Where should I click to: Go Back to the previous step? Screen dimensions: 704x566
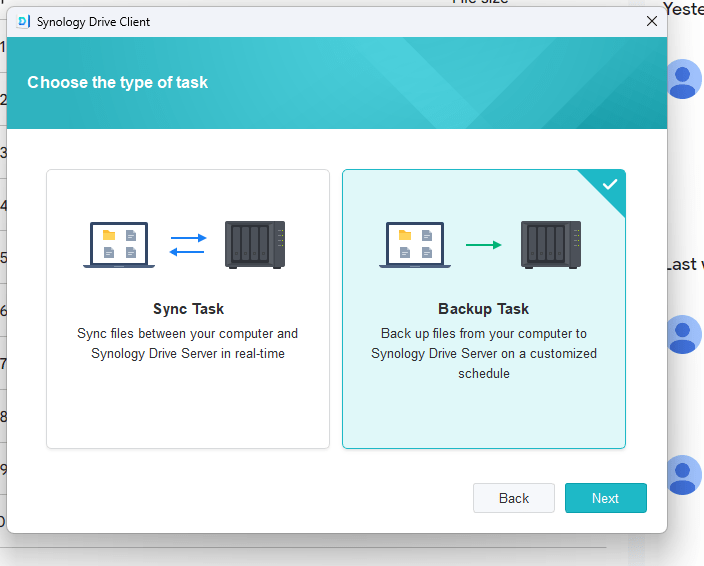coord(514,498)
